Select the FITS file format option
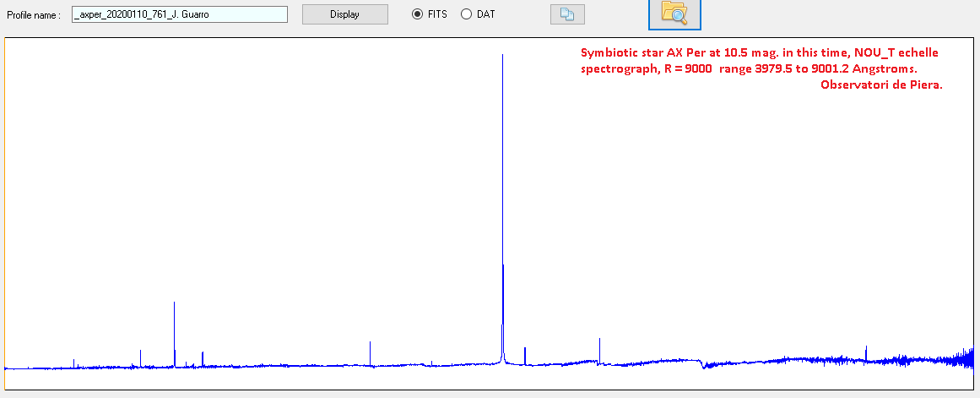 point(417,14)
